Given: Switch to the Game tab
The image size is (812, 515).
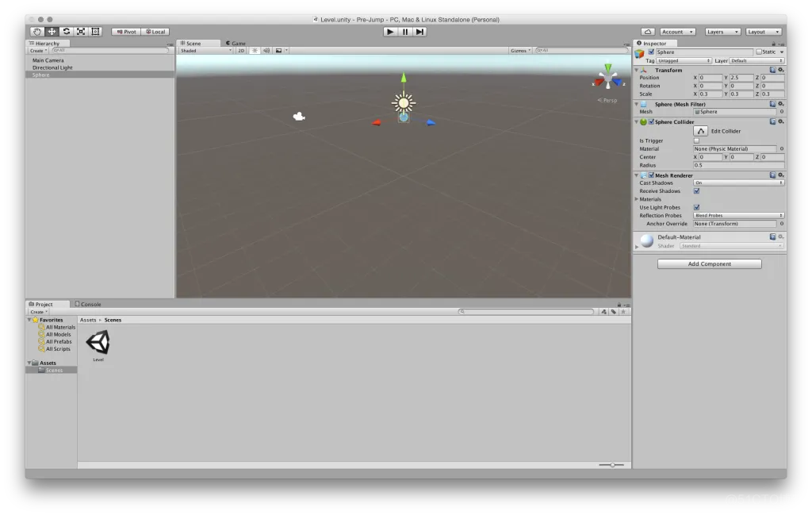Looking at the screenshot, I should [x=236, y=43].
